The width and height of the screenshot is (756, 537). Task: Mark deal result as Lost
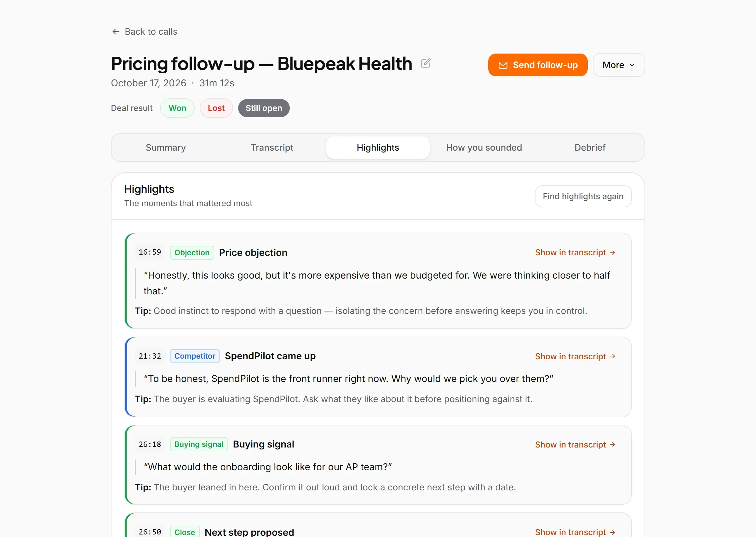pos(216,108)
